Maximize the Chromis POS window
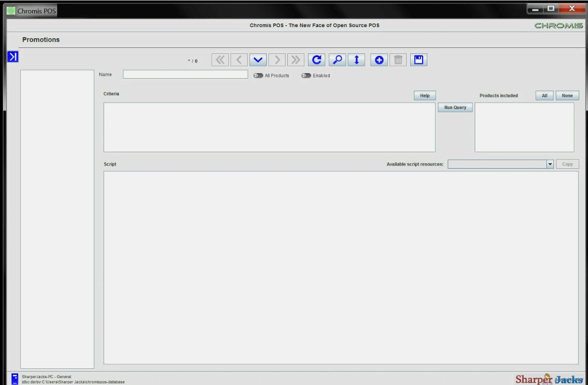This screenshot has height=385, width=588. [x=551, y=8]
